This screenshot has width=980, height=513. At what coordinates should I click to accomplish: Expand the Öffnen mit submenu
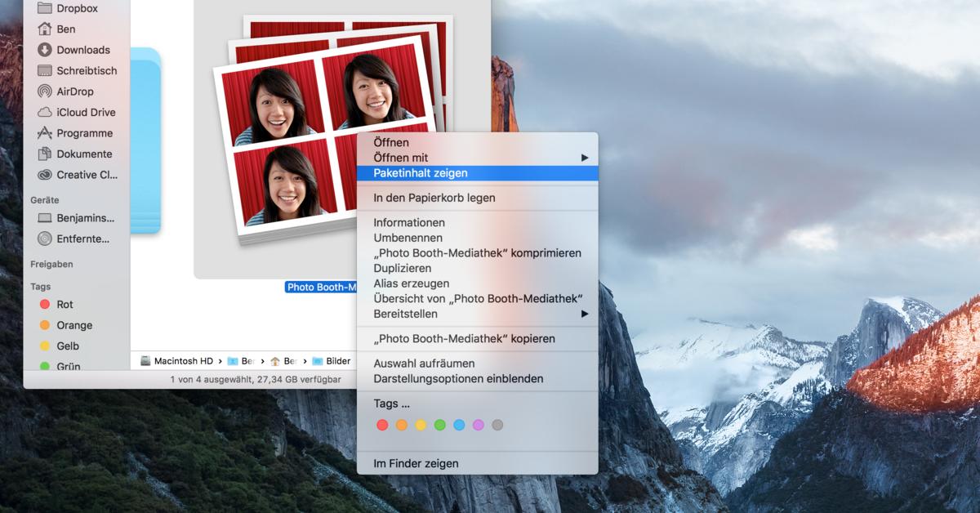[478, 157]
